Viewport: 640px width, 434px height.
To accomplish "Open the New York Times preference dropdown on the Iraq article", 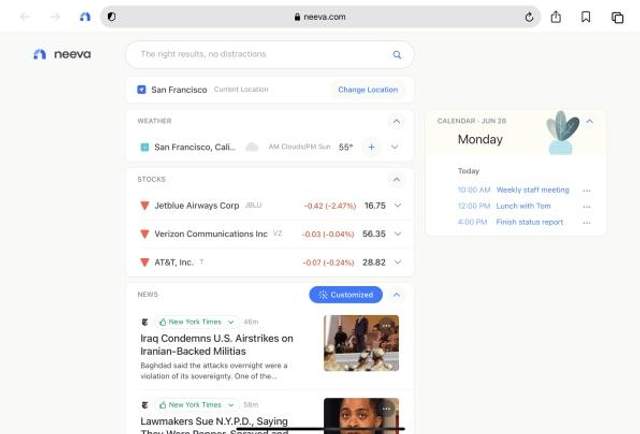I will click(231, 322).
